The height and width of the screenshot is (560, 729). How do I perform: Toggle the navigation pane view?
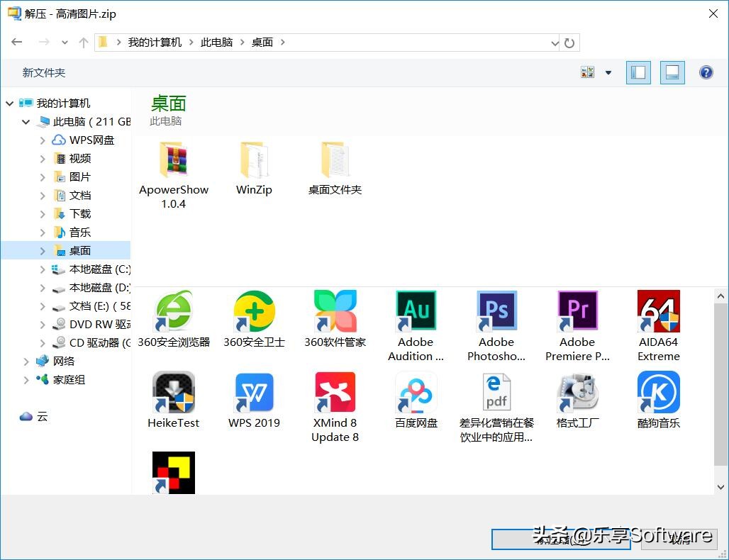(x=638, y=72)
